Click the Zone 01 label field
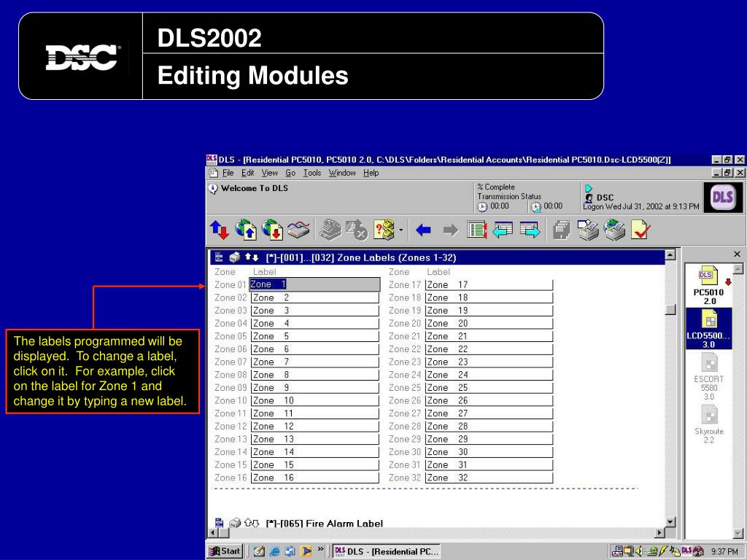 315,284
